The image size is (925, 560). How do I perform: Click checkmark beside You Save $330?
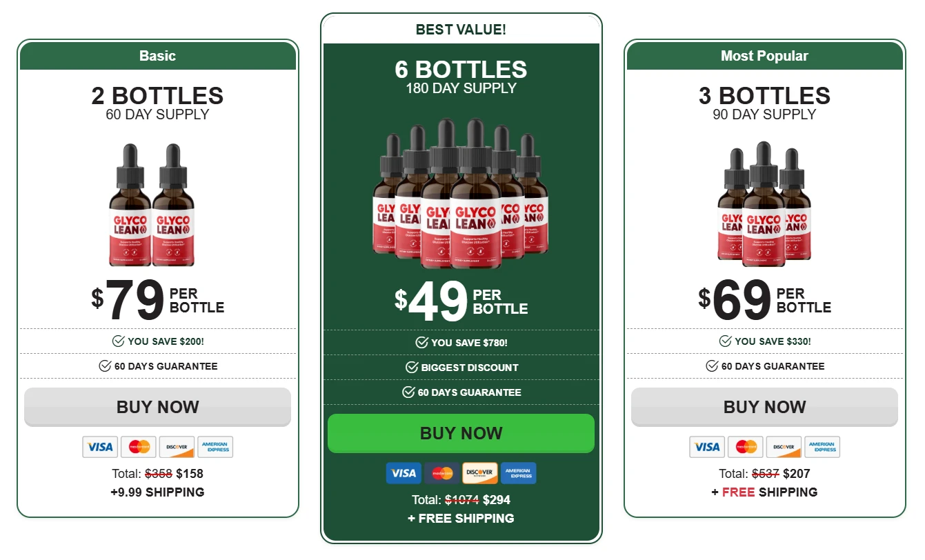click(x=725, y=341)
